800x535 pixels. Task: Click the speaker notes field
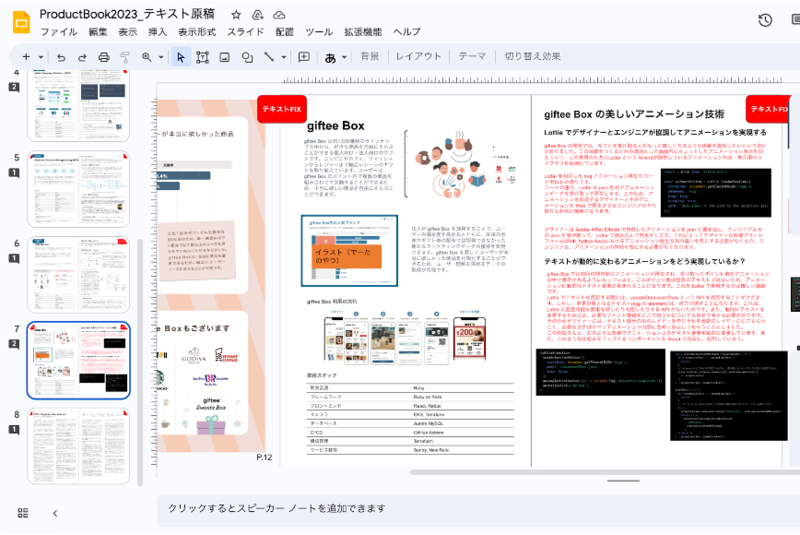(478, 509)
